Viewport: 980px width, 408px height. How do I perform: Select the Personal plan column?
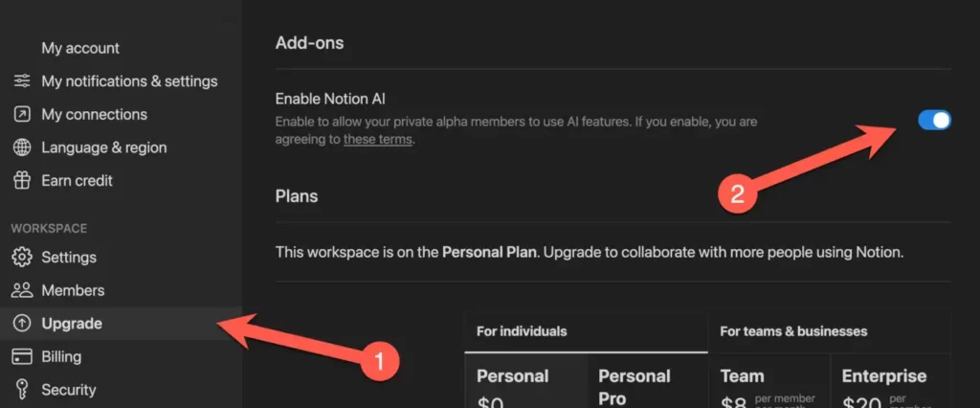coord(526,381)
